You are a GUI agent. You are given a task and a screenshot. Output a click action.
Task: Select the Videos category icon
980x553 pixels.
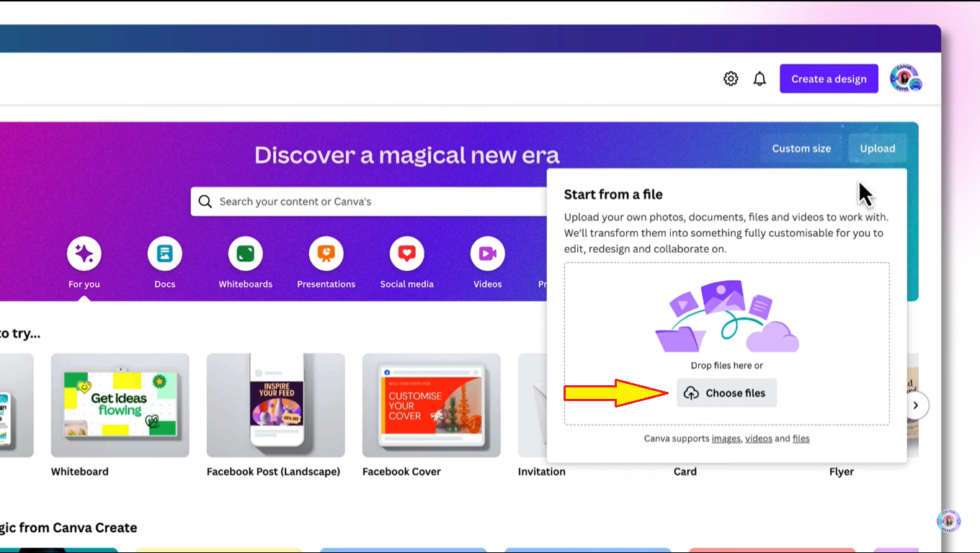487,253
